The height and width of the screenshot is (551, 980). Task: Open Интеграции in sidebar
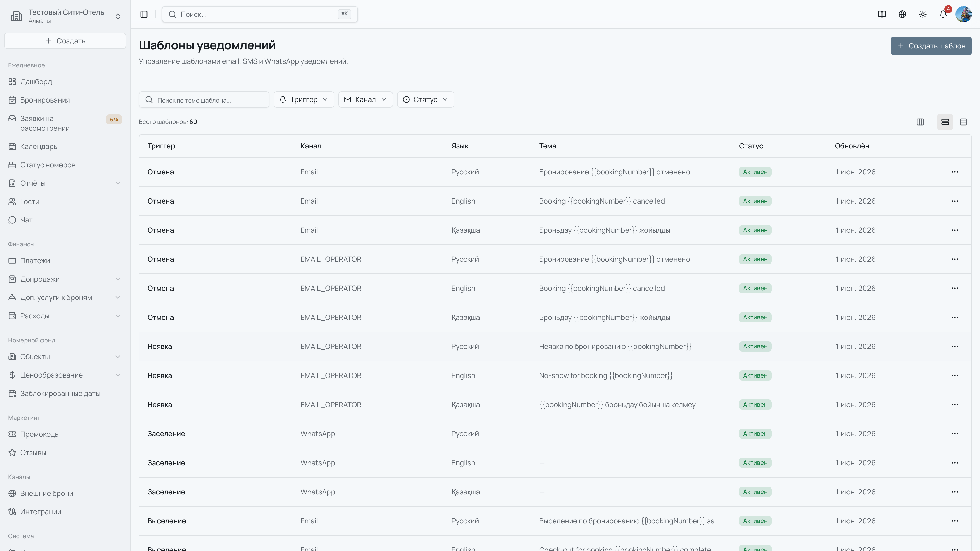coord(65,512)
